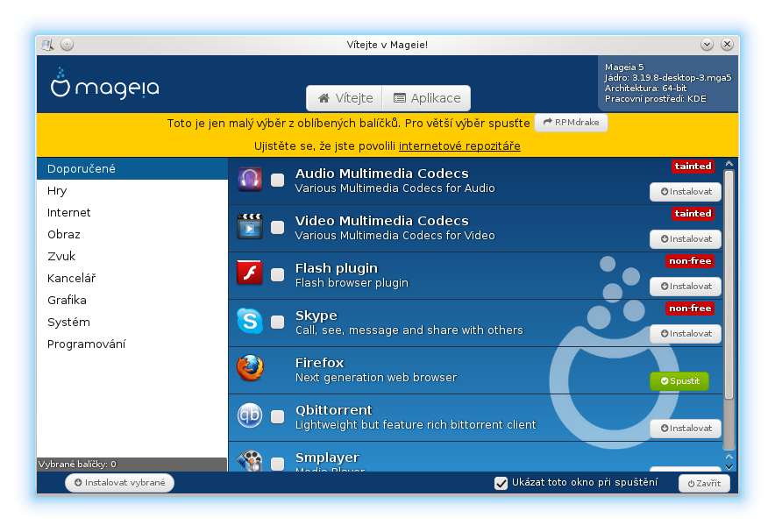Select the Flash plugin checkbox
The height and width of the screenshot is (532, 775).
278,274
